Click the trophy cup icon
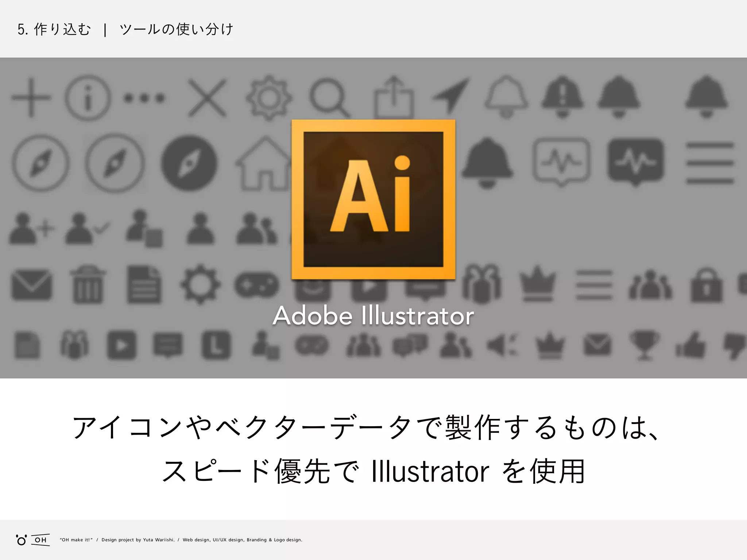Screen dimensions: 747x560 [x=645, y=345]
